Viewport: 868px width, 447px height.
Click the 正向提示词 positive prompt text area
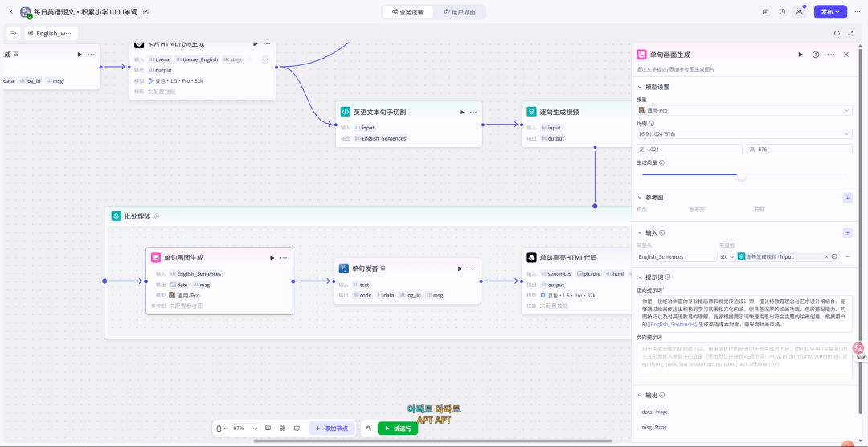744,314
